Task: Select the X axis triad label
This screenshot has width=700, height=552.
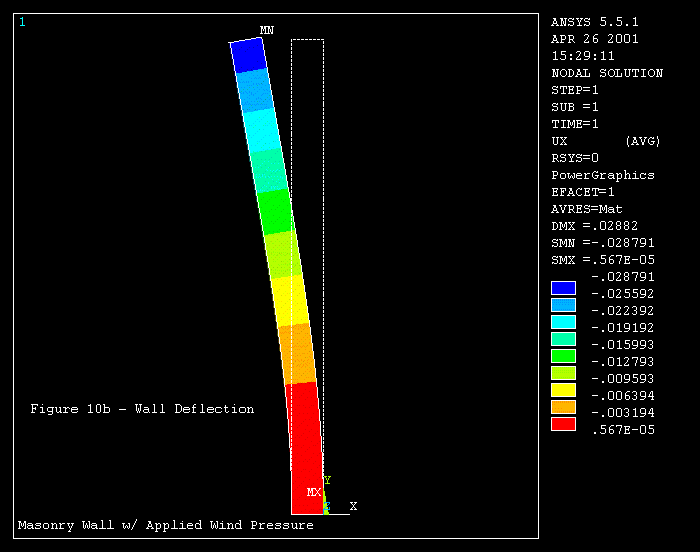Action: coord(353,506)
